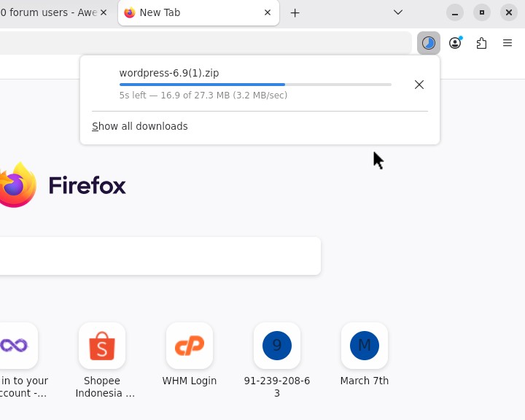Open a new tab with plus button
Viewport: 525px width, 420px height.
[x=295, y=12]
